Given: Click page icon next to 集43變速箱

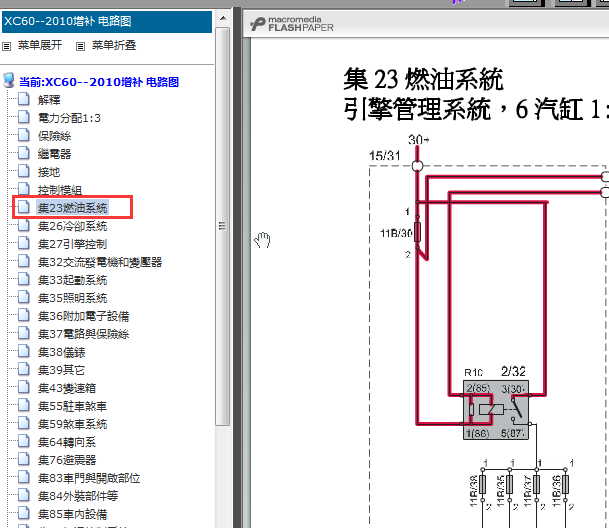Looking at the screenshot, I should point(24,387).
